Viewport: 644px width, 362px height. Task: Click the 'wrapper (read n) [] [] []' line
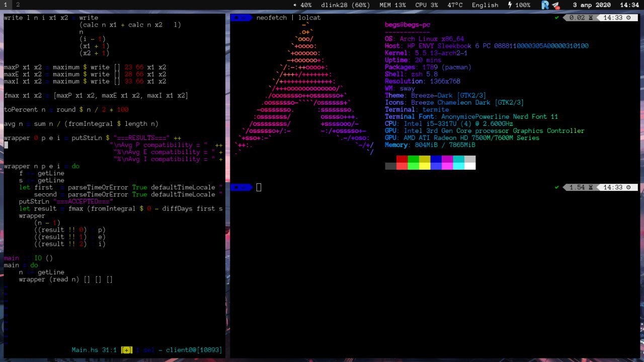[x=65, y=279]
